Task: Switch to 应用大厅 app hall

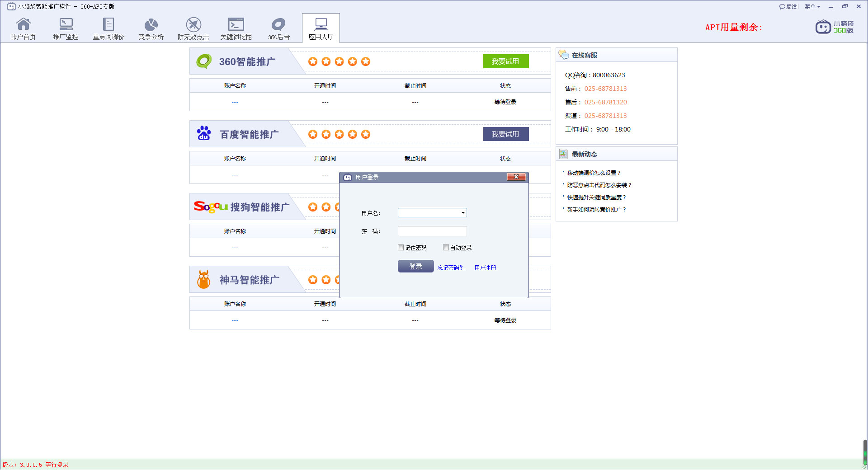Action: (321, 28)
